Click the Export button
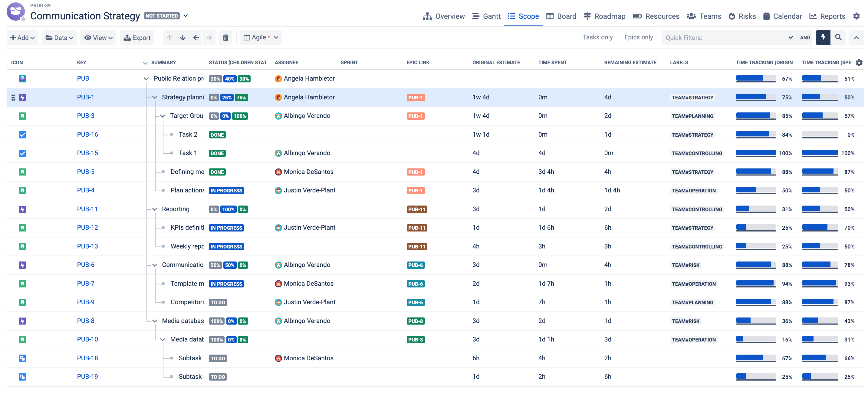Screen dimensions: 868x403 coord(137,38)
